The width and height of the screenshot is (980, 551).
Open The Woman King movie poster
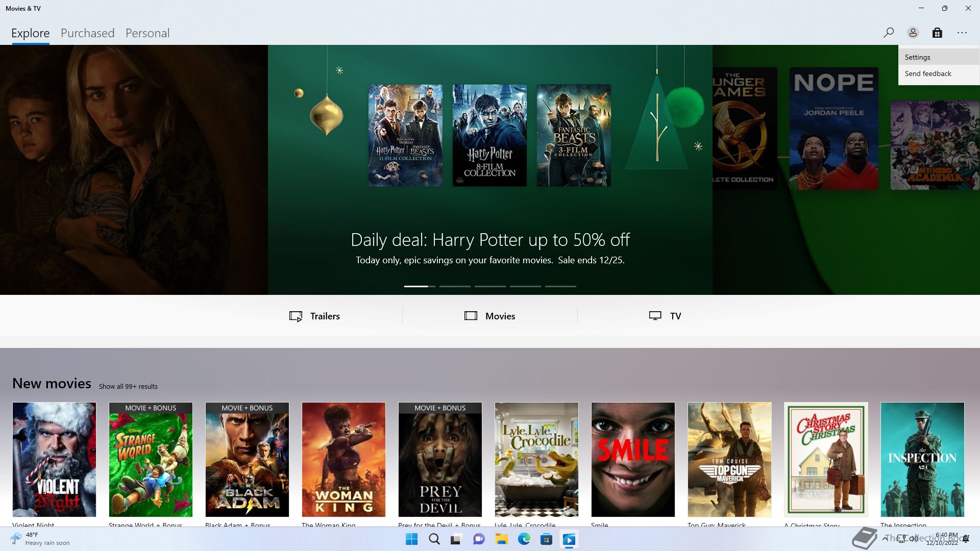[x=344, y=459]
